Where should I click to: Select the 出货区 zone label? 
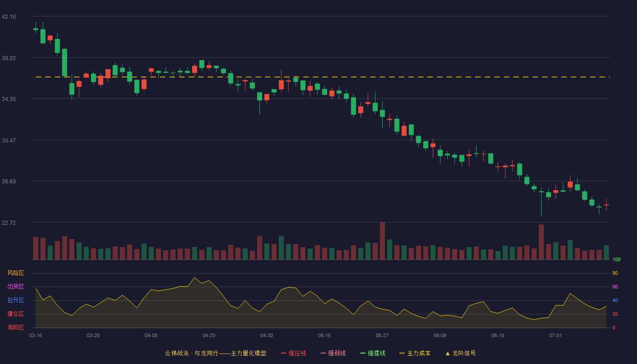click(15, 287)
